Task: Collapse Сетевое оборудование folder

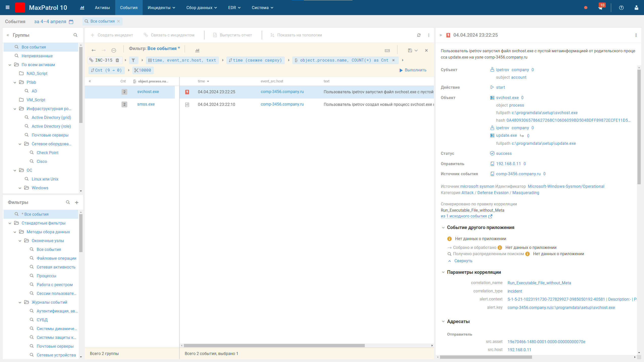Action: [x=20, y=144]
